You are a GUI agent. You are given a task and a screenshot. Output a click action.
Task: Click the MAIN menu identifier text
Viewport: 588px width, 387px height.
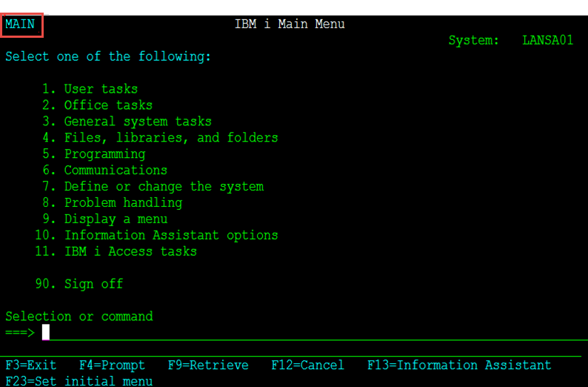pos(20,24)
